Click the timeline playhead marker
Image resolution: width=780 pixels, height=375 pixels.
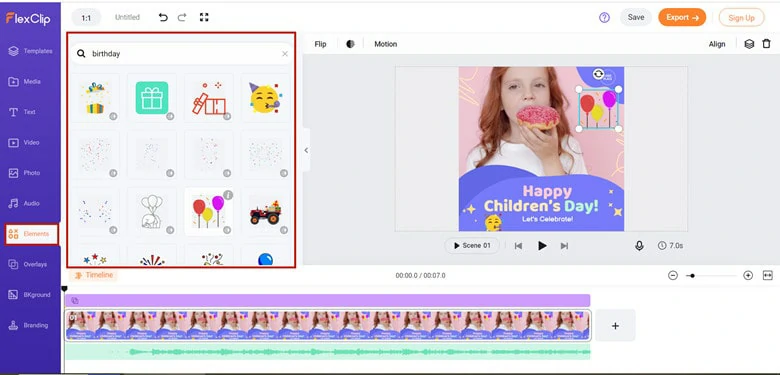coord(64,288)
